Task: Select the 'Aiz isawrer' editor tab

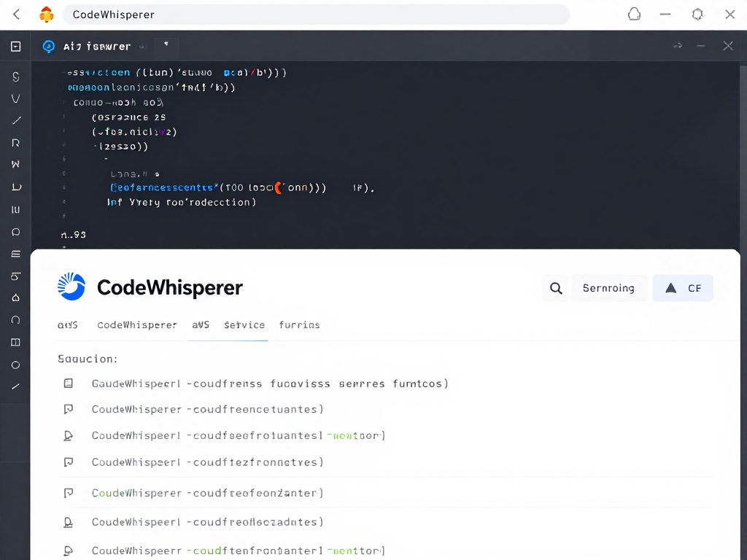Action: pyautogui.click(x=97, y=46)
